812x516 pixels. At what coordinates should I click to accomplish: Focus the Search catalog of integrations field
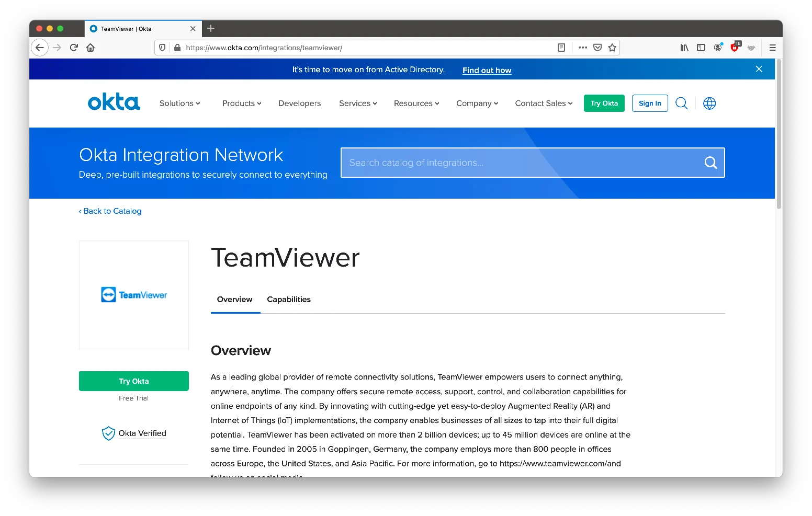(533, 163)
